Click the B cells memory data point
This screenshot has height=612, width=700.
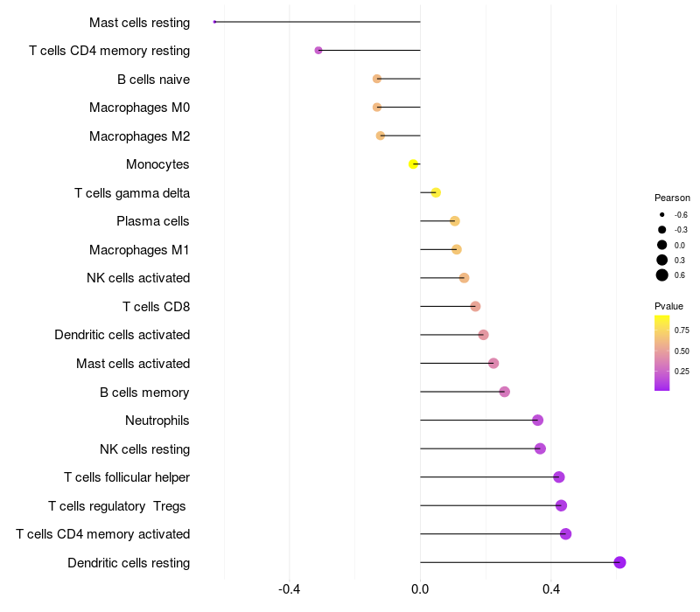pyautogui.click(x=504, y=392)
